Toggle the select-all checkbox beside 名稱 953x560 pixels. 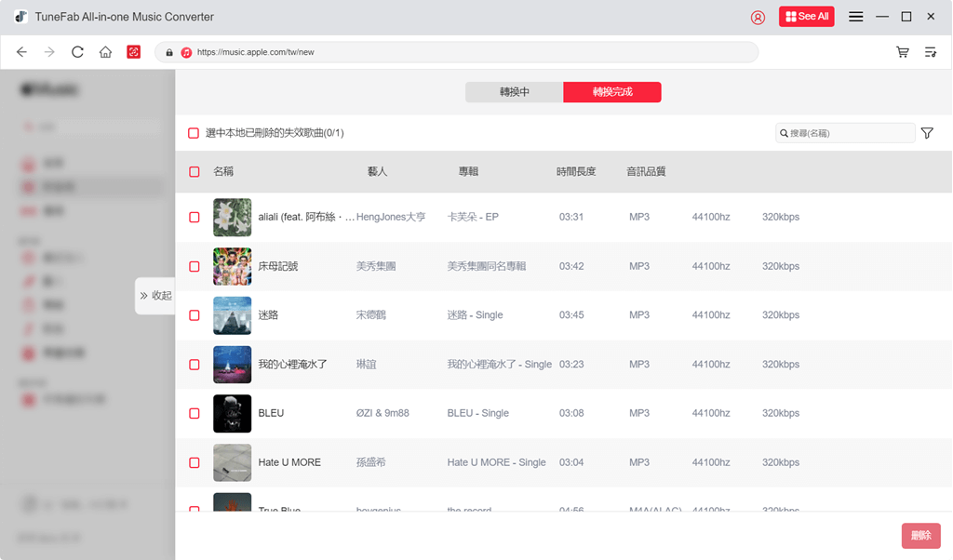pyautogui.click(x=195, y=172)
